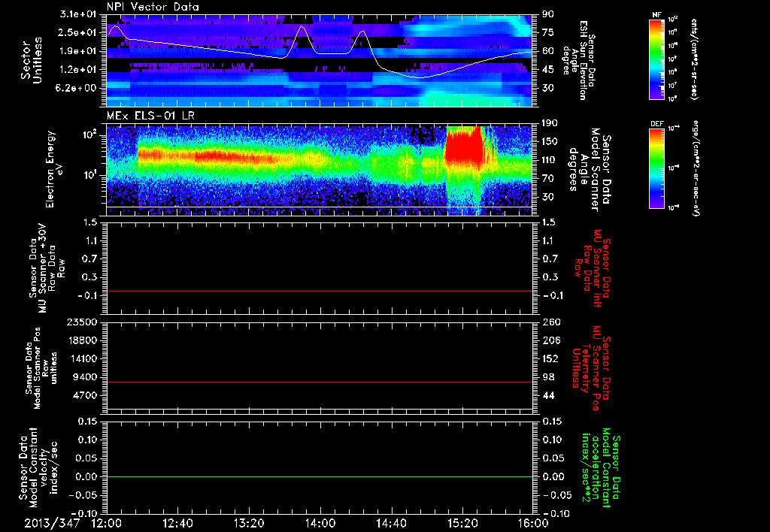Image resolution: width=770 pixels, height=532 pixels.
Task: Click the red line in Scanner Pos panel
Action: 320,382
